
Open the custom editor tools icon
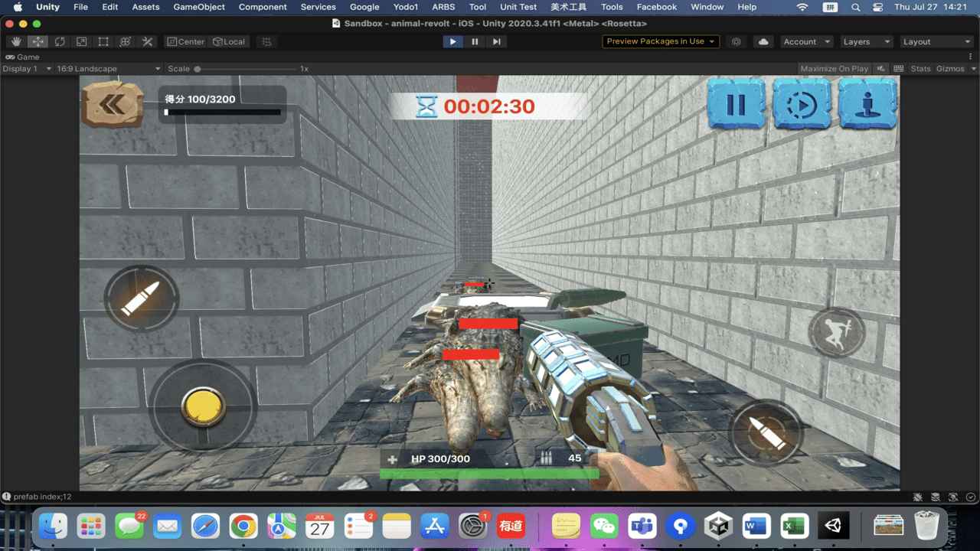pyautogui.click(x=147, y=41)
